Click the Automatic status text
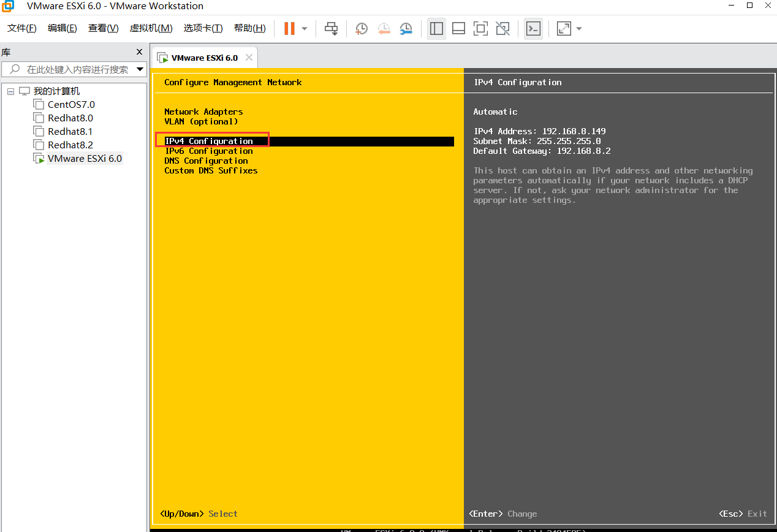 (x=495, y=112)
